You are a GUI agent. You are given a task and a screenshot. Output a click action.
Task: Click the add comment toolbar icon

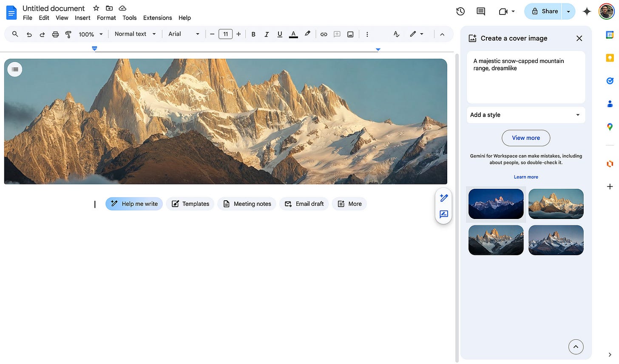[337, 34]
